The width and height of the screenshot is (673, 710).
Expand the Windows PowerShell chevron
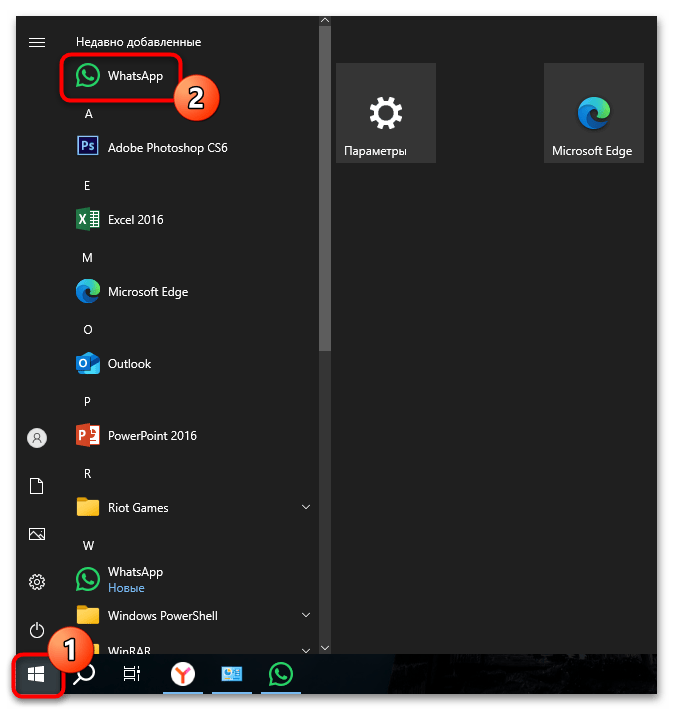(306, 615)
